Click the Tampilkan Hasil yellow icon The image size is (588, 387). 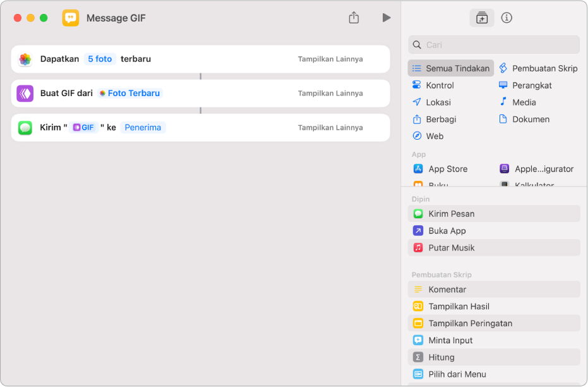point(418,306)
